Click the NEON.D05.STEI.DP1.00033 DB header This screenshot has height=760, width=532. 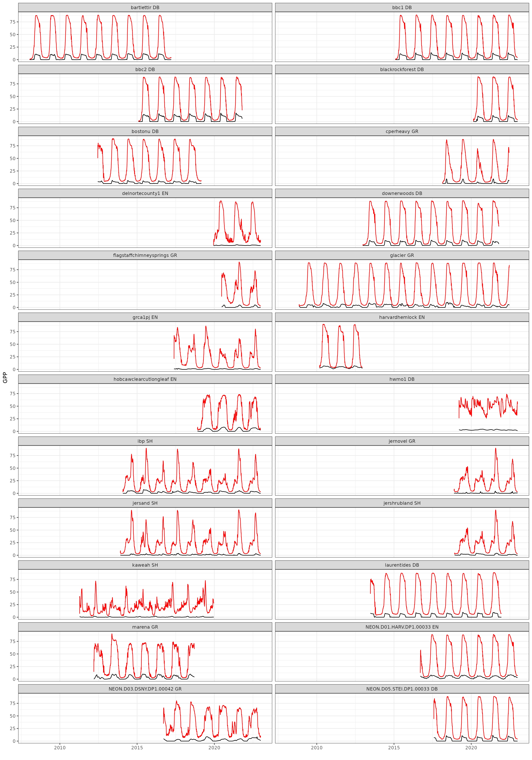[402, 689]
